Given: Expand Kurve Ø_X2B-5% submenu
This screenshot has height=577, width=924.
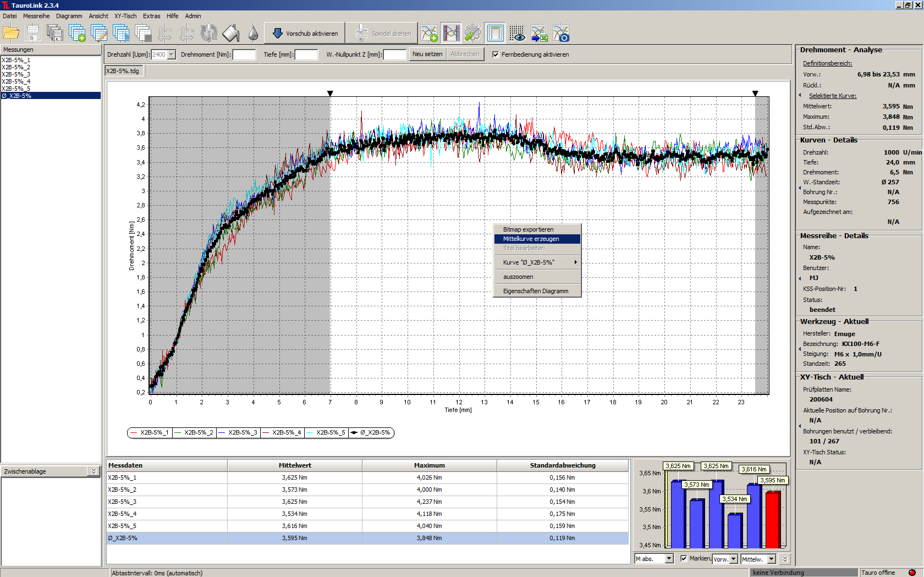Looking at the screenshot, I should pos(537,262).
